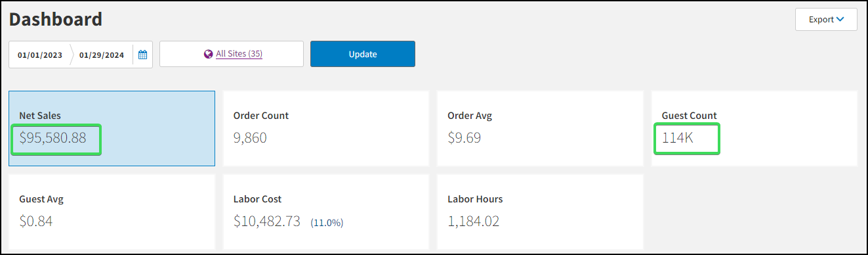Switch to the Guest Count tile

point(754,128)
